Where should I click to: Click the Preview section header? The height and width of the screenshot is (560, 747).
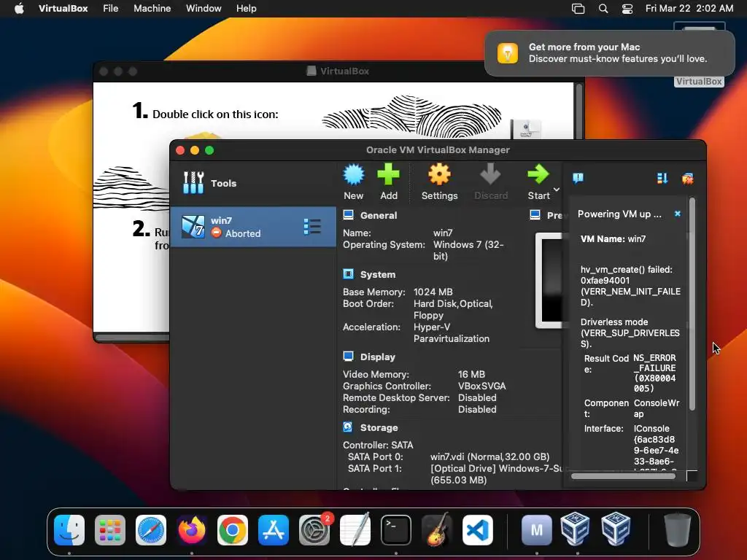click(547, 215)
